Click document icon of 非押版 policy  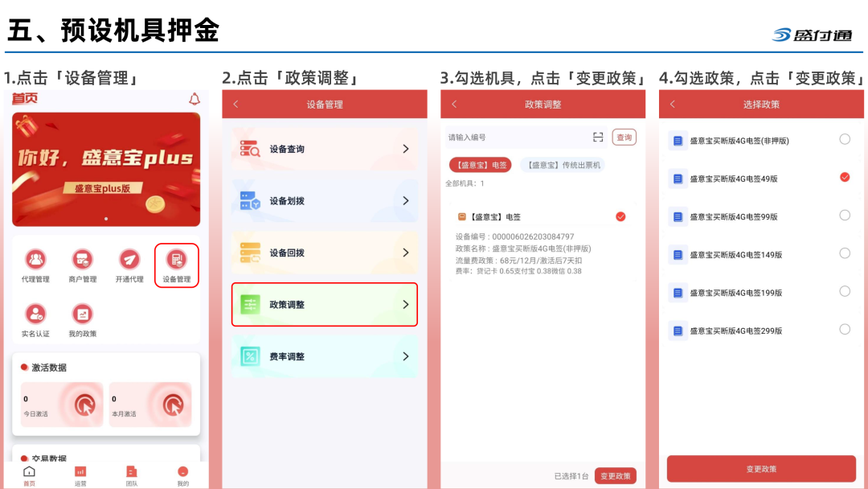pos(678,141)
